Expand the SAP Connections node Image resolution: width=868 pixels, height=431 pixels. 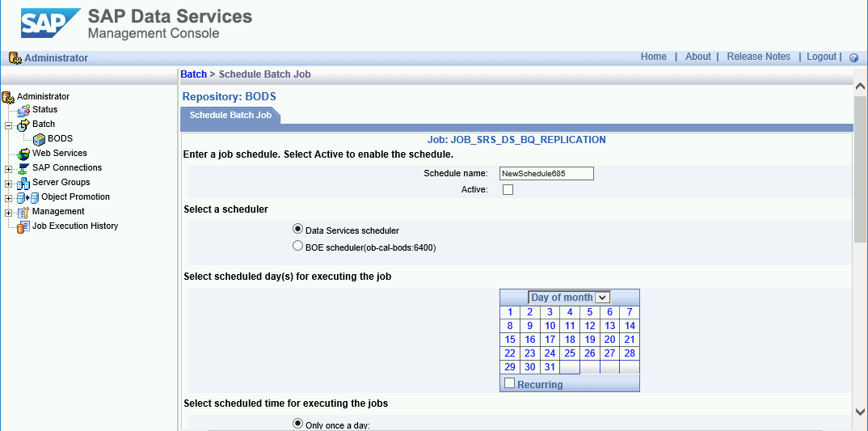pos(8,169)
